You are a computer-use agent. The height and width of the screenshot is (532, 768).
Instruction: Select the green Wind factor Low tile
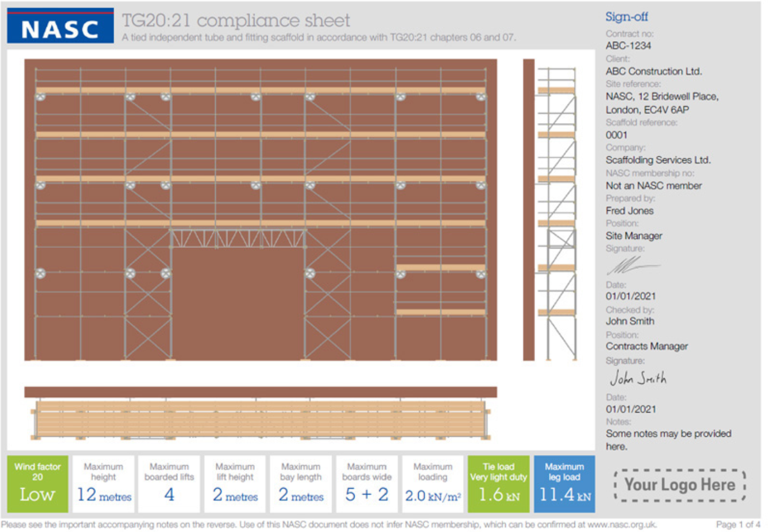(x=37, y=484)
